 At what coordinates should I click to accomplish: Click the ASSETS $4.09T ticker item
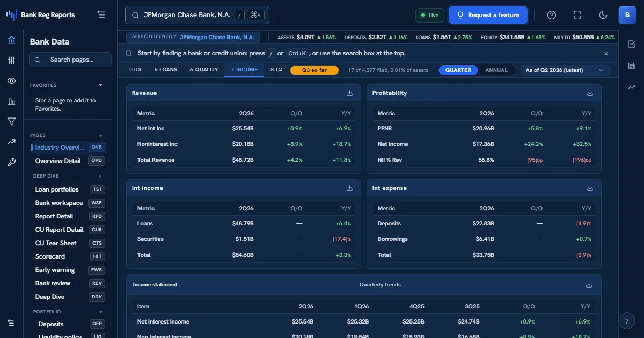point(306,38)
